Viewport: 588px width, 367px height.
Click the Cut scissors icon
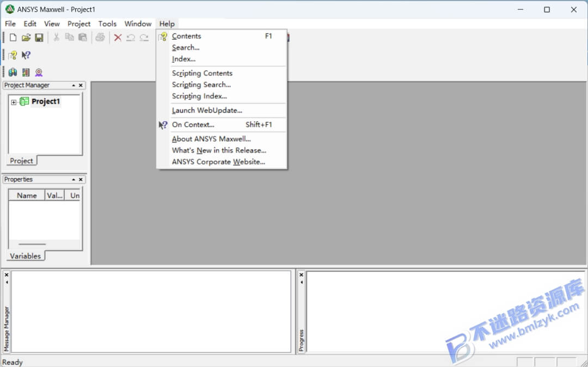[x=56, y=37]
